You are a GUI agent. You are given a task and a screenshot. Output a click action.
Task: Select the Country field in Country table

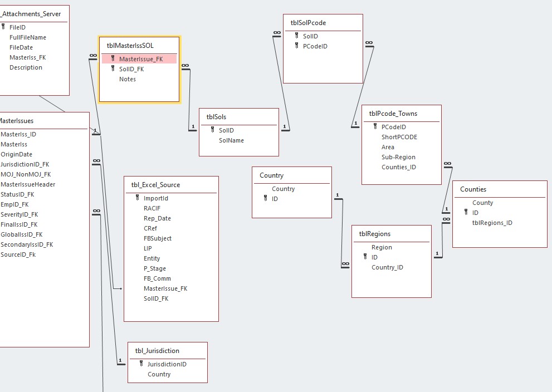[x=283, y=189]
